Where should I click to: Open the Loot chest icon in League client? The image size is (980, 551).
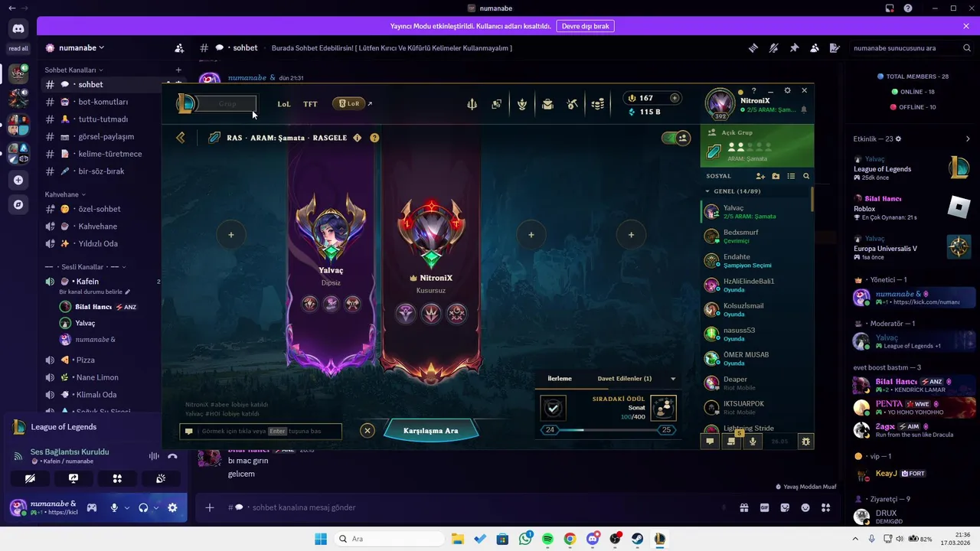tap(547, 104)
